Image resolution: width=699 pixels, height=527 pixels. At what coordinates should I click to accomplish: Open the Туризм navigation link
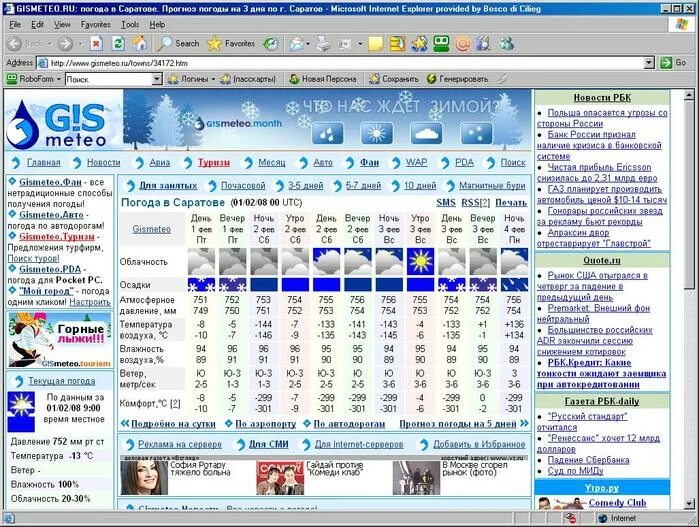pyautogui.click(x=214, y=162)
